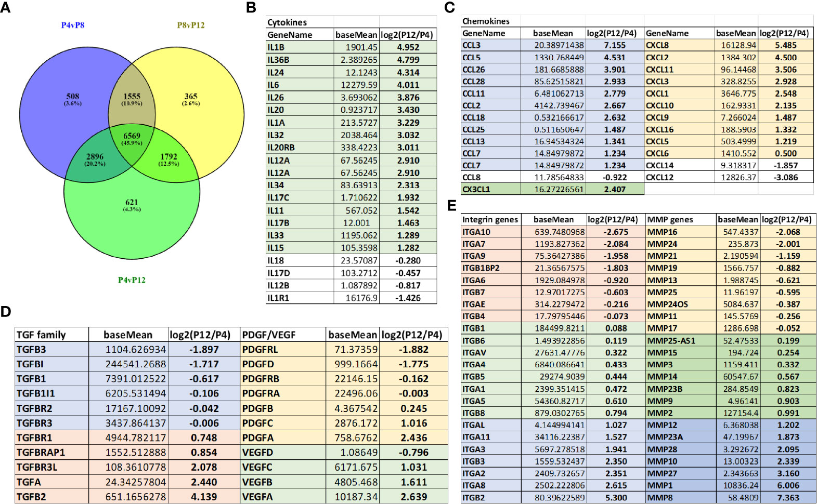Select the 6569 center overlap region
Viewport: 817px width, 504px height.
(x=132, y=139)
